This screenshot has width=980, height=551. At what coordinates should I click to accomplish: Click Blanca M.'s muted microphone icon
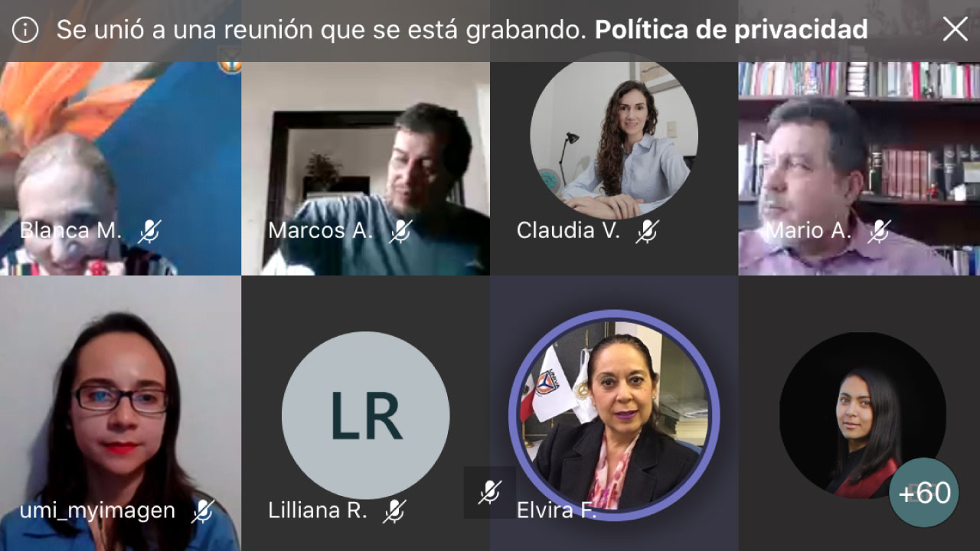[149, 231]
